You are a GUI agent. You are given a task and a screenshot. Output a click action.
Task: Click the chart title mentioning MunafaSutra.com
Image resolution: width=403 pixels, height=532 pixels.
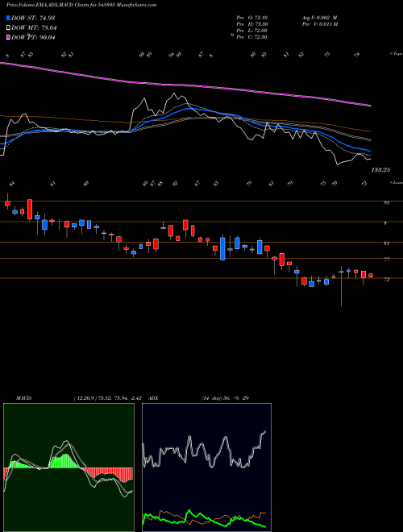click(x=81, y=6)
